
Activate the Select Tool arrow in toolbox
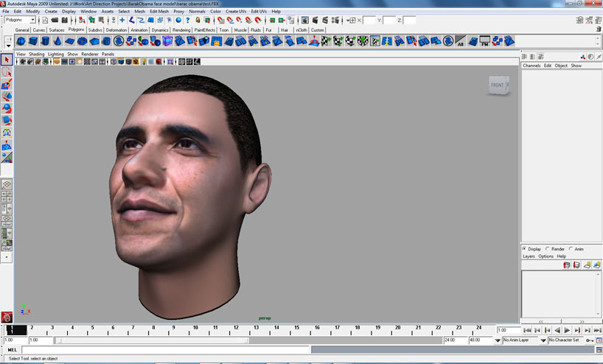pos(7,60)
